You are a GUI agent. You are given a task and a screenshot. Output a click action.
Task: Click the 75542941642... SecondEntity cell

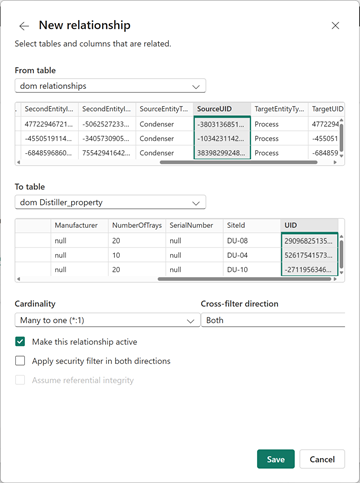(x=107, y=153)
